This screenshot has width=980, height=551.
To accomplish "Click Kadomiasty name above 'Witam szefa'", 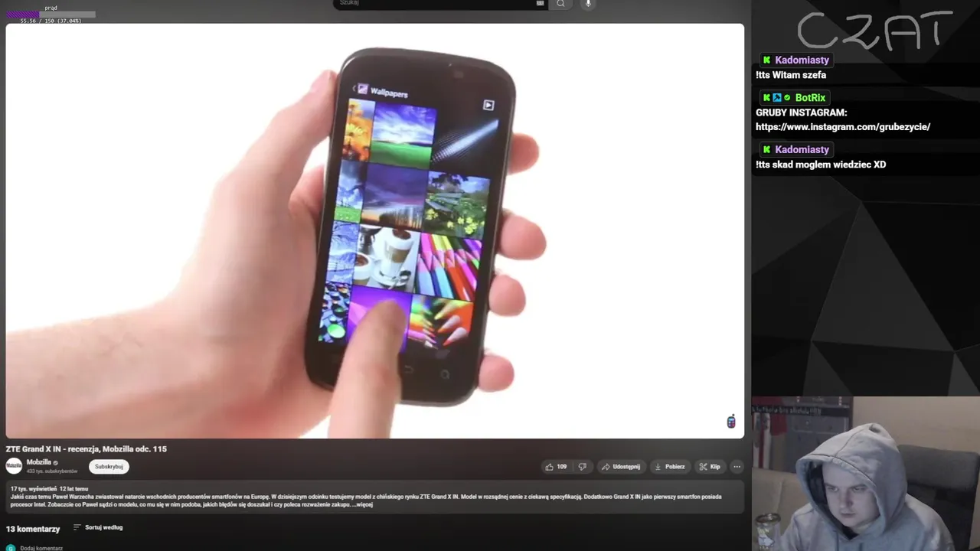I will pos(802,60).
